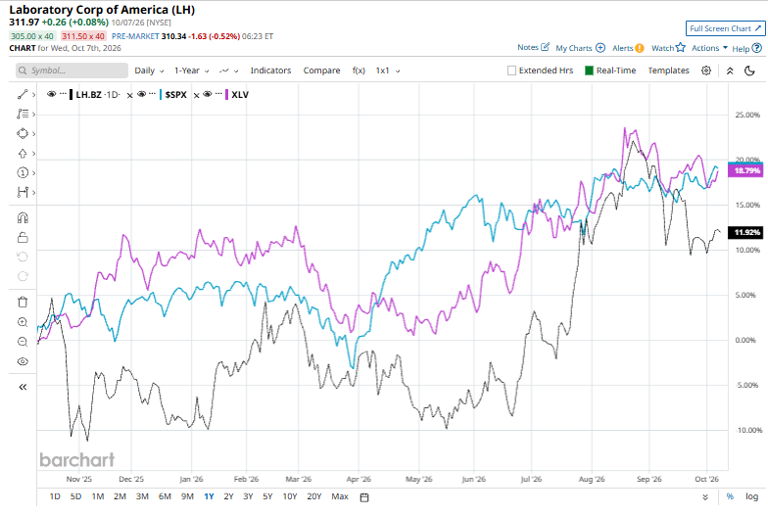This screenshot has height=516, width=768.
Task: Open Full Screen Chart
Action: point(725,28)
